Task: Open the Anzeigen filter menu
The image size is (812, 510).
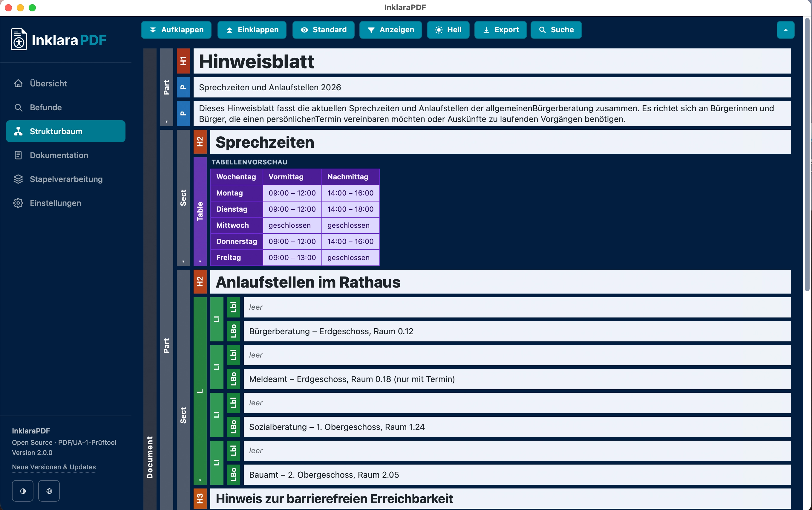Action: tap(391, 30)
